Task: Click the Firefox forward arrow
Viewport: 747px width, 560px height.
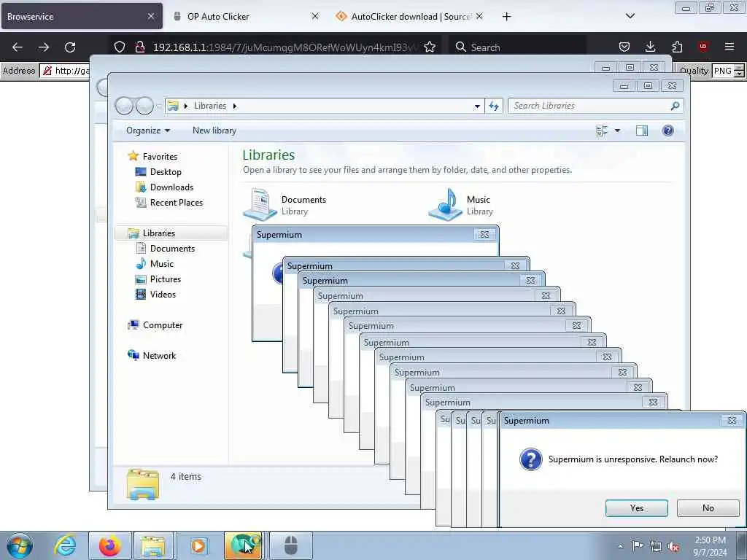Action: [x=43, y=47]
